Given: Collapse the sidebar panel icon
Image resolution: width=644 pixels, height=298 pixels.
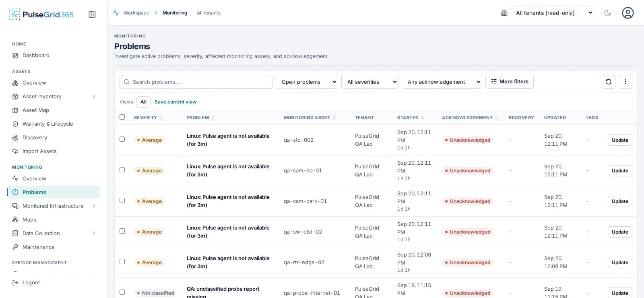Looking at the screenshot, I should 92,14.
